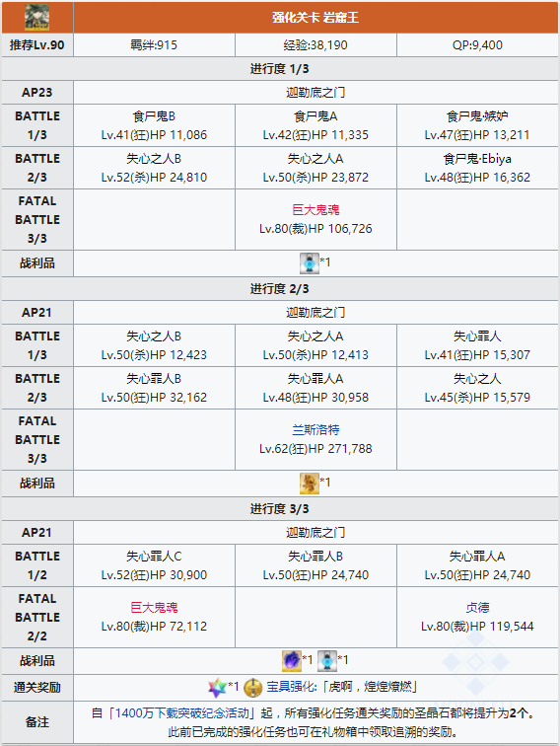Open the 1400万下载突破纪念活动 link
The image size is (560, 746).
point(181,713)
